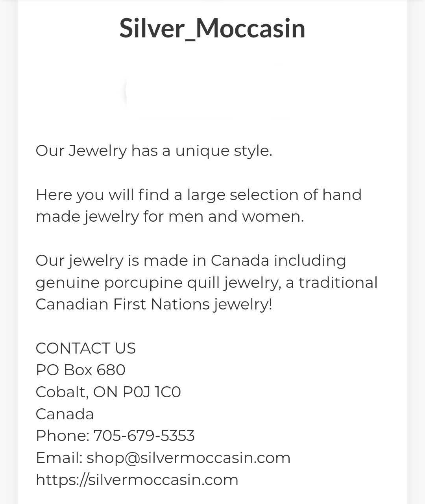
Task: Tap the 'made jewelry for men and women' line
Action: (x=170, y=217)
